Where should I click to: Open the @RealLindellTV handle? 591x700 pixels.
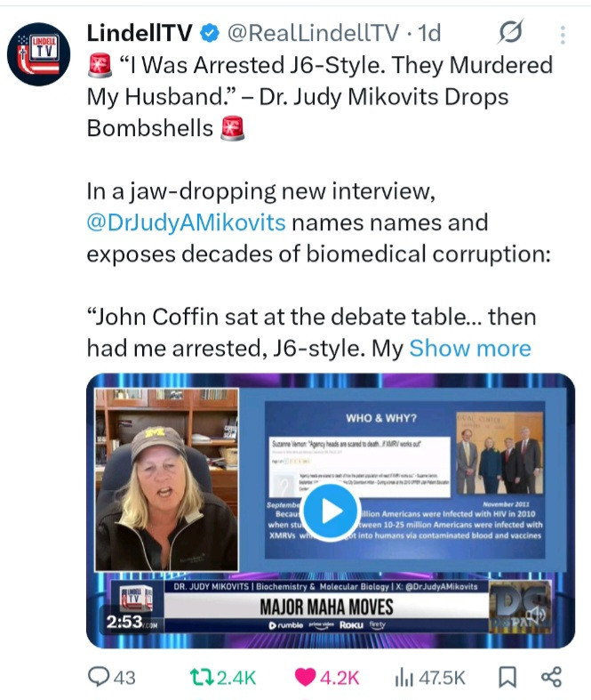[314, 33]
